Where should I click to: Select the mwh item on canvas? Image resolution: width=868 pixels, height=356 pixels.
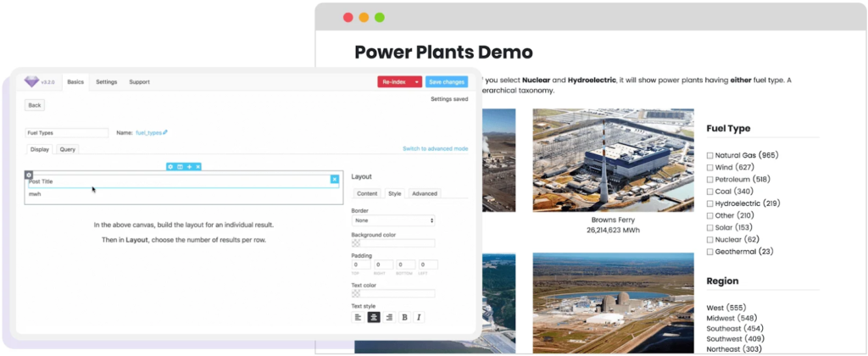coord(35,194)
